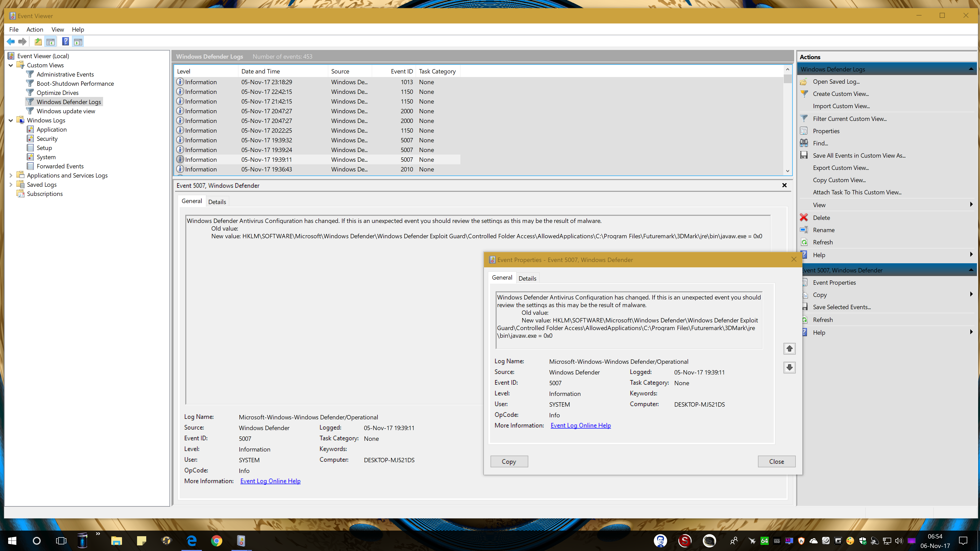Screen dimensions: 980x551
Task: Click Find action with binoculars
Action: pos(820,143)
